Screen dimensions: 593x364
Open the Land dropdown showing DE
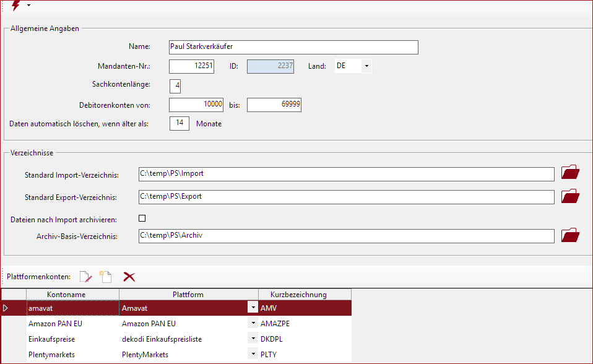tap(366, 66)
